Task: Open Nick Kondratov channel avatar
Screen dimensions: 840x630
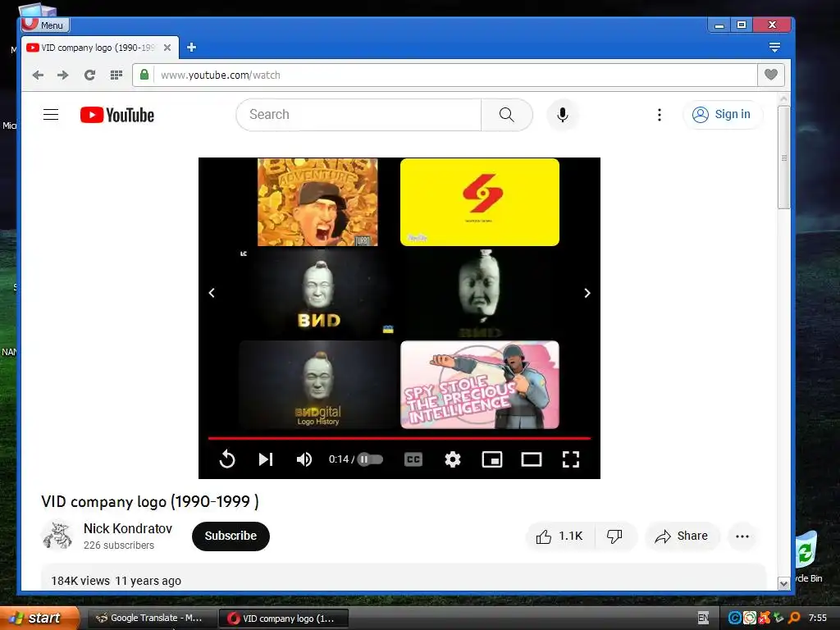Action: pyautogui.click(x=57, y=536)
